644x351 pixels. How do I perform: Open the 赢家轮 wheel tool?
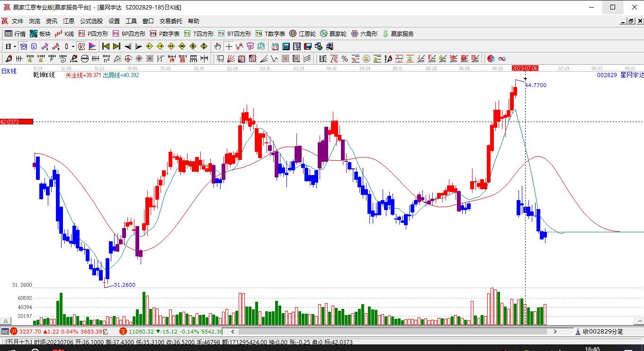coord(333,34)
